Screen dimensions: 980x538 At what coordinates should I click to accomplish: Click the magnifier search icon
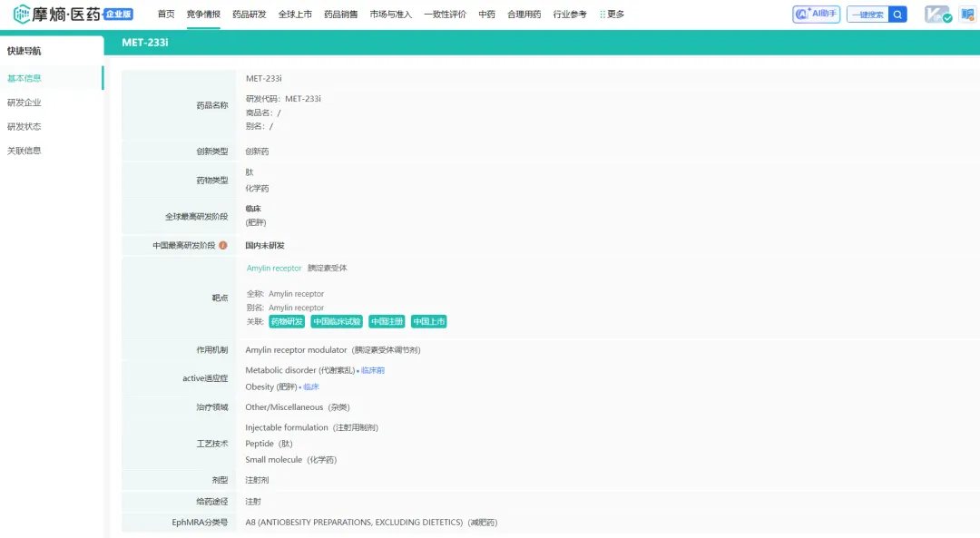pos(897,15)
